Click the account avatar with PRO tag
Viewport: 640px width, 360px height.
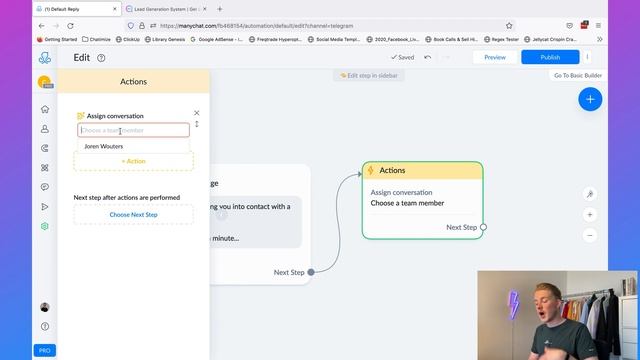(45, 82)
